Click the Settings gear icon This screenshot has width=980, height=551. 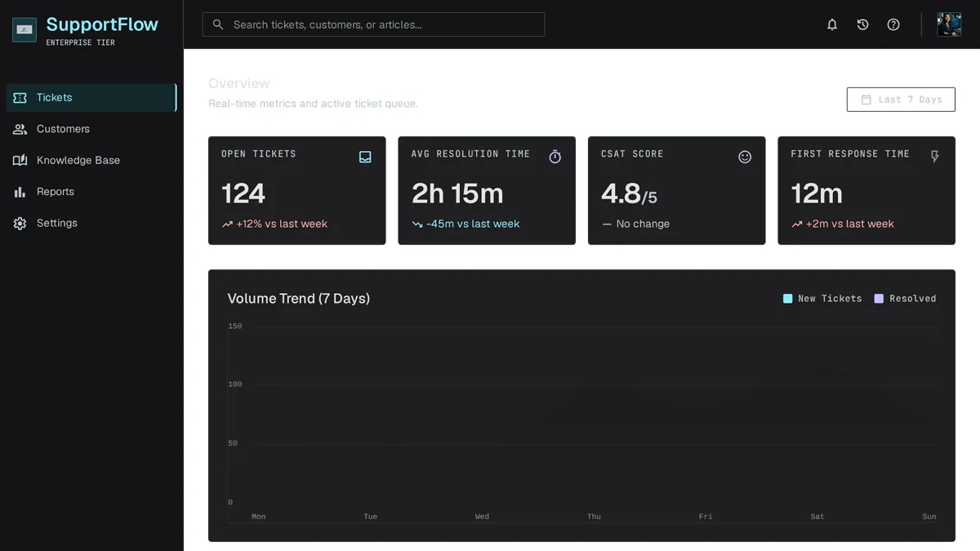[x=20, y=223]
